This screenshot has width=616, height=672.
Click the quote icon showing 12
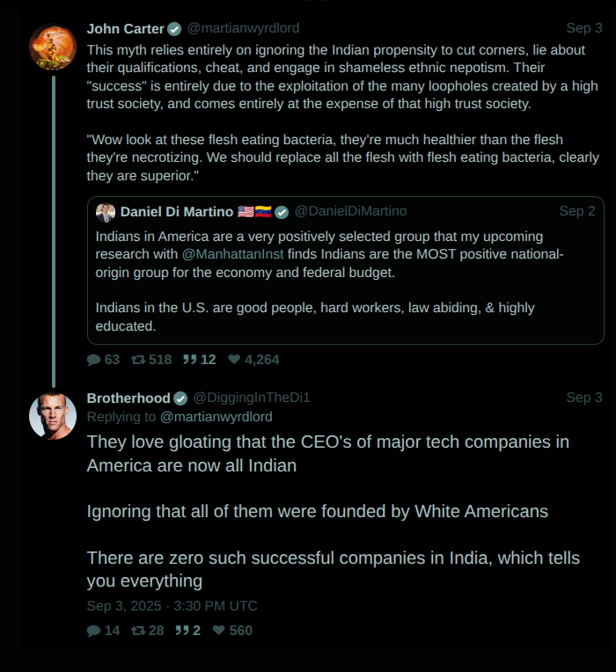click(x=189, y=360)
